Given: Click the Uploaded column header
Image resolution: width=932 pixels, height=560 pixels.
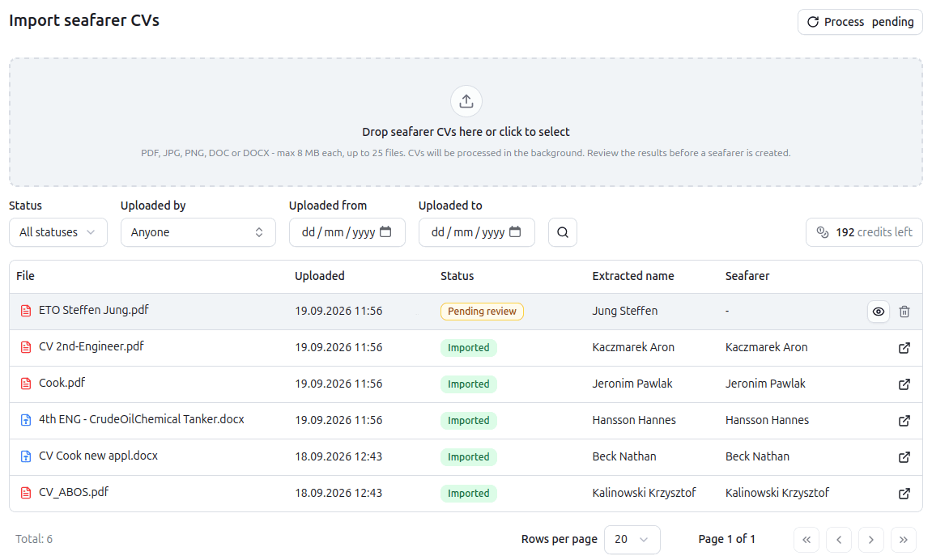Looking at the screenshot, I should click(320, 276).
